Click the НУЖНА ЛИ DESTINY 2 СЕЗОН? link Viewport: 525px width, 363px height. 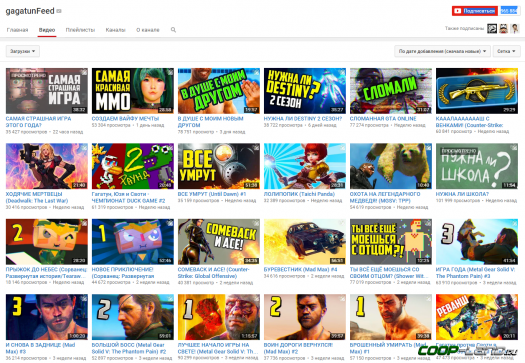(303, 119)
